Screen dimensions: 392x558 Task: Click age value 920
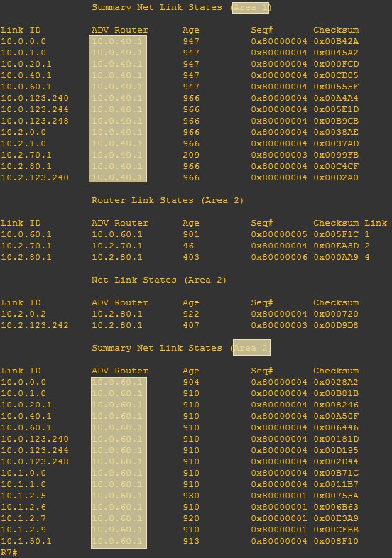click(x=191, y=519)
